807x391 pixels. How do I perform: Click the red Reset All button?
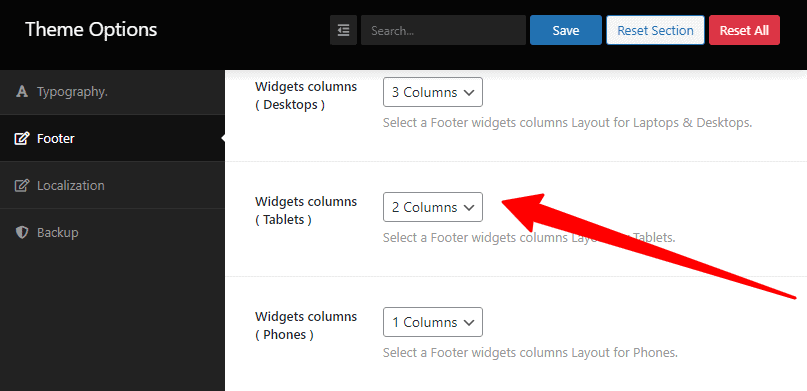click(x=744, y=30)
